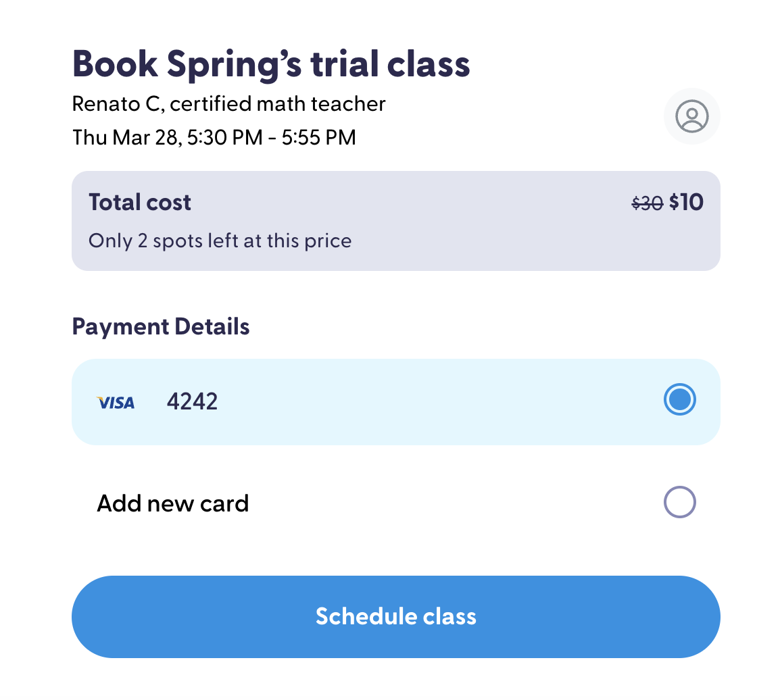Click the Schedule class button
The height and width of the screenshot is (700, 780).
[396, 616]
